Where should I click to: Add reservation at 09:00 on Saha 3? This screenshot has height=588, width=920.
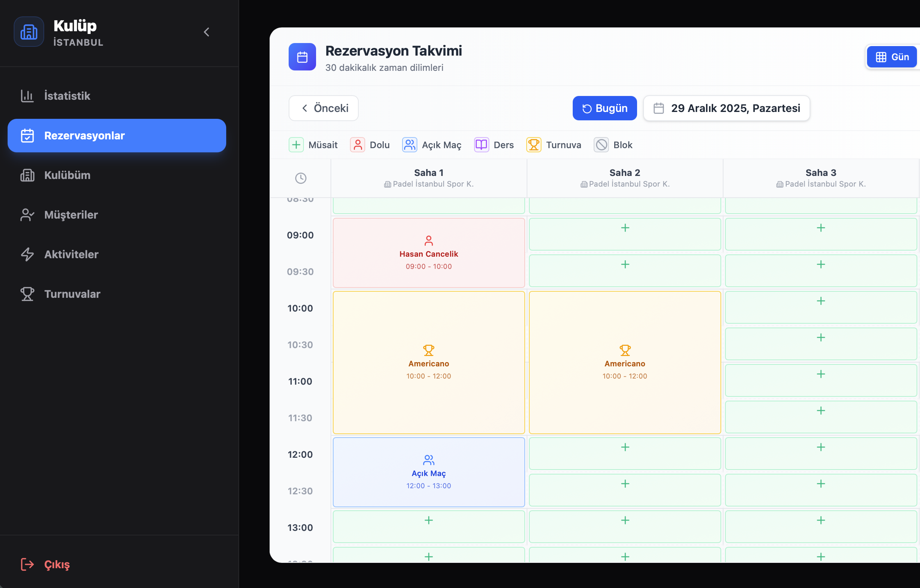tap(820, 234)
